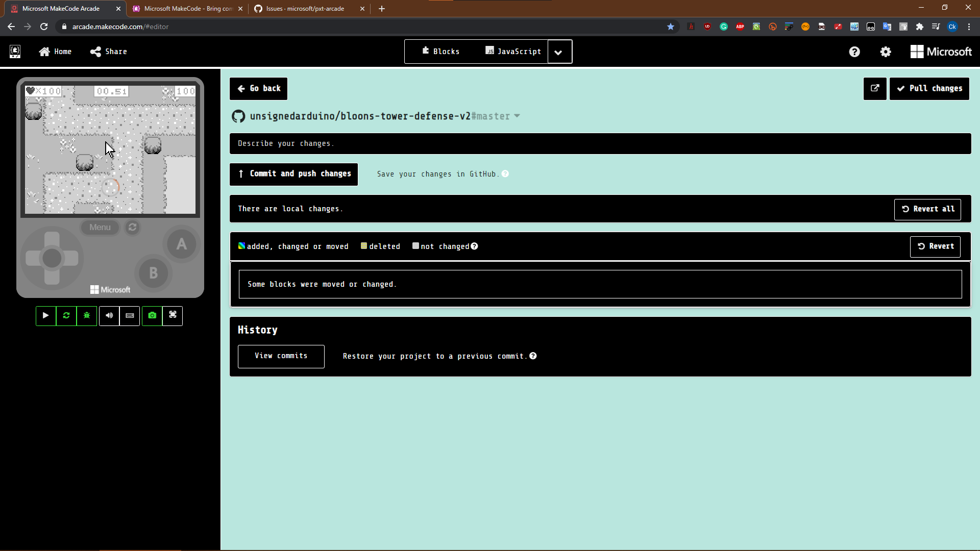Play the game in the simulator

[x=45, y=316]
